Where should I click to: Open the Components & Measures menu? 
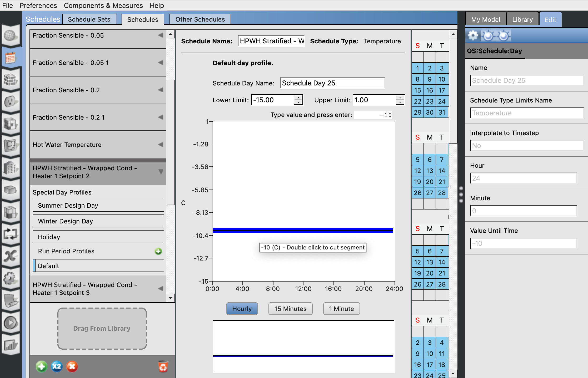(x=103, y=5)
